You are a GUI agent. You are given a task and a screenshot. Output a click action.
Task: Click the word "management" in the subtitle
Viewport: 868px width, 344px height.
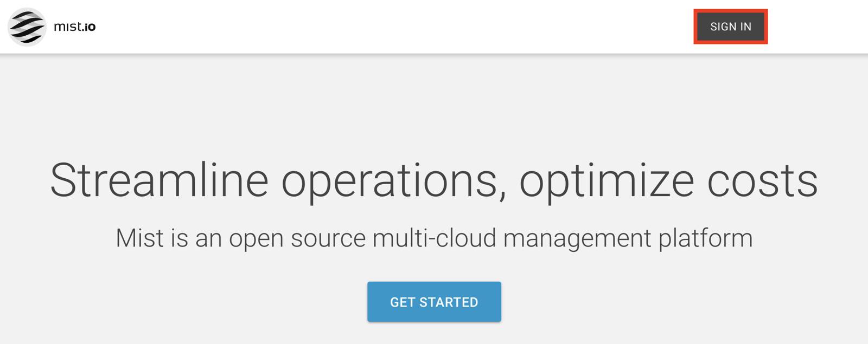tap(577, 238)
